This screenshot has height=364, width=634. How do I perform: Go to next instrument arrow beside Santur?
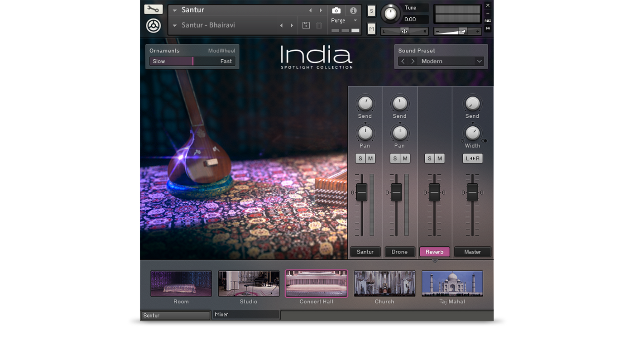[321, 10]
